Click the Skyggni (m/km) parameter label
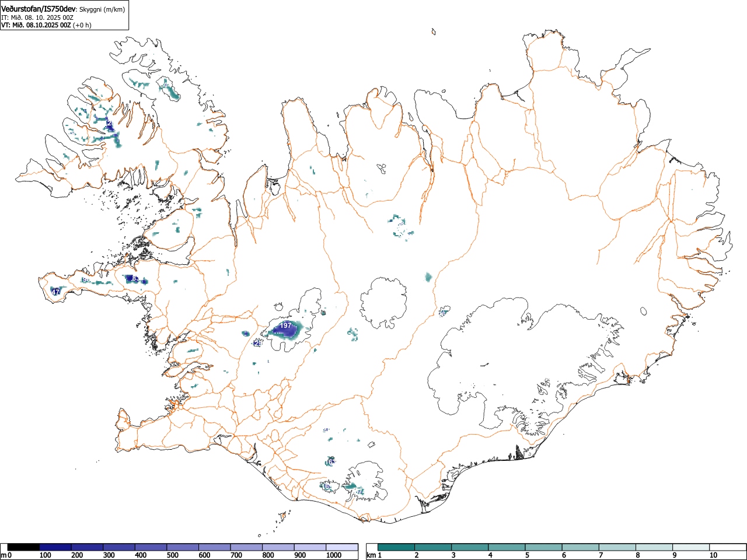This screenshot has height=560, width=747. pos(102,10)
